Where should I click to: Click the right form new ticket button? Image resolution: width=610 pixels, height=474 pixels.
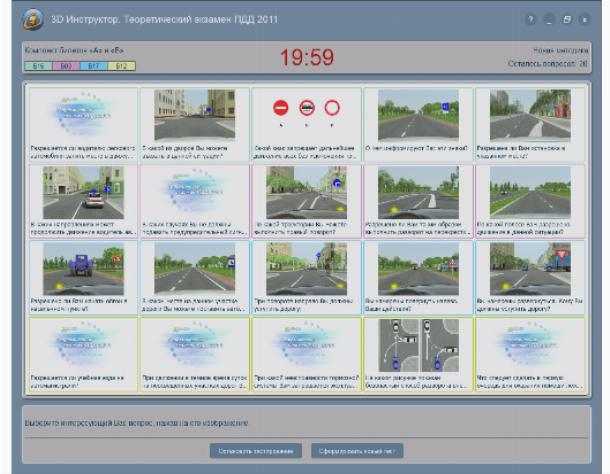[357, 451]
